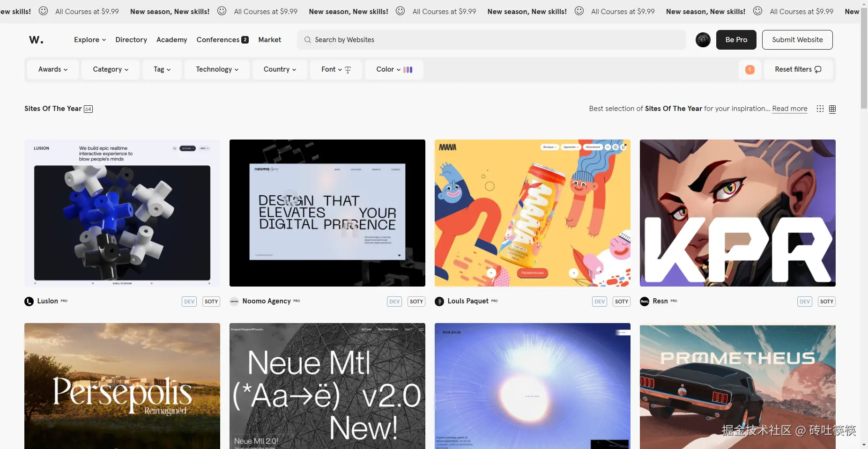Open the Color filter dropdown
The width and height of the screenshot is (868, 449).
pos(394,69)
